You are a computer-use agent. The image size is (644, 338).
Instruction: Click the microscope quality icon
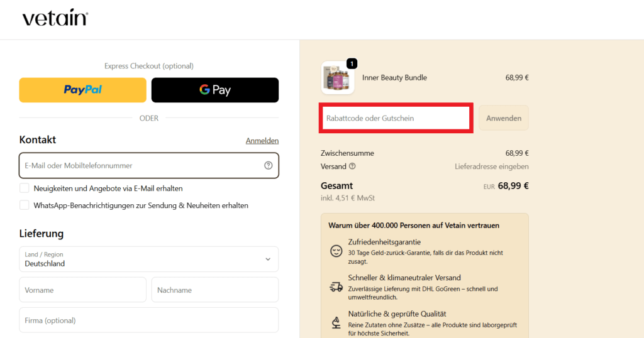click(336, 323)
